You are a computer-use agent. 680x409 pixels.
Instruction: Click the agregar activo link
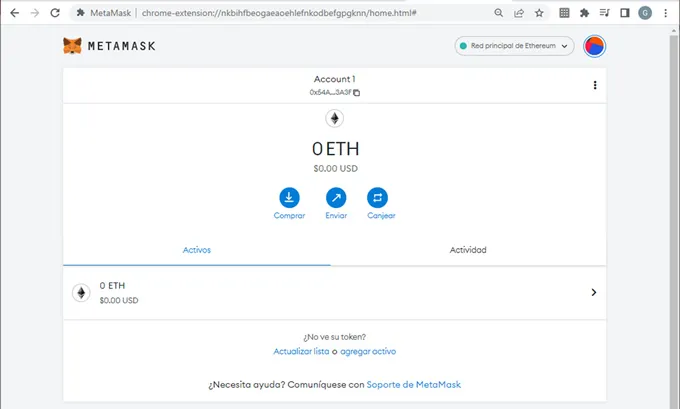point(370,351)
